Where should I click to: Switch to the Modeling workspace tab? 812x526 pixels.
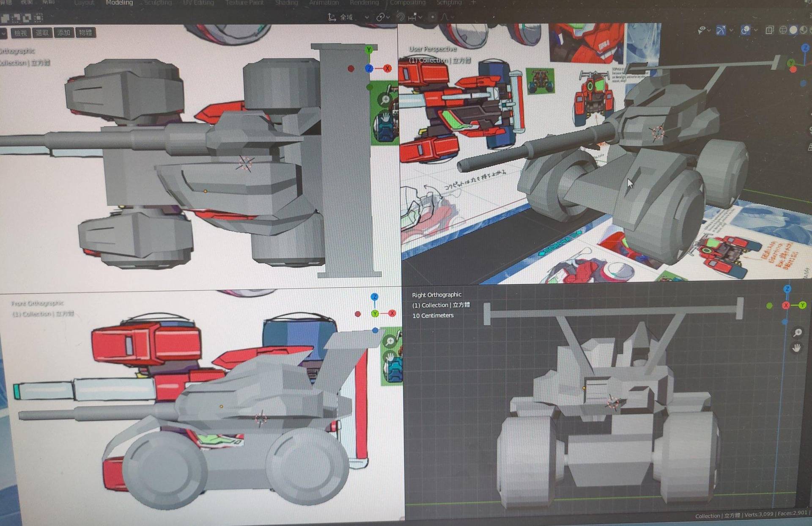[119, 3]
